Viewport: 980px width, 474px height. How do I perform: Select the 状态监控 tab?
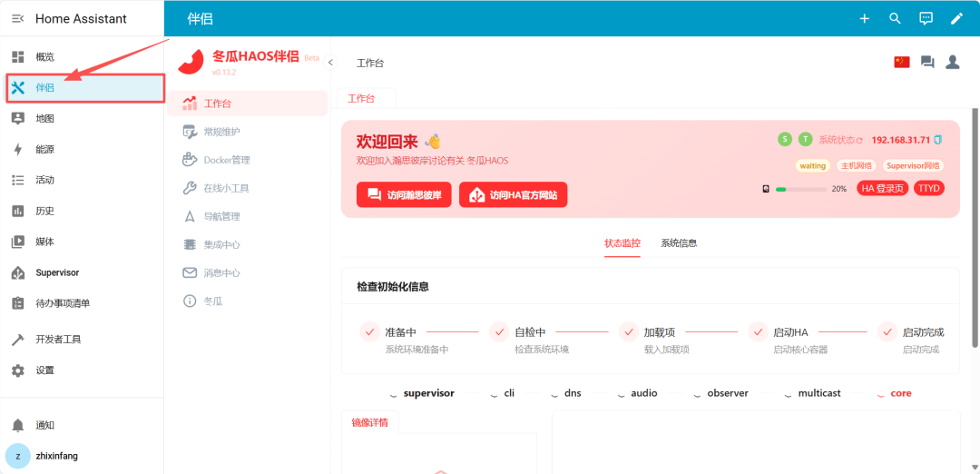click(x=622, y=243)
